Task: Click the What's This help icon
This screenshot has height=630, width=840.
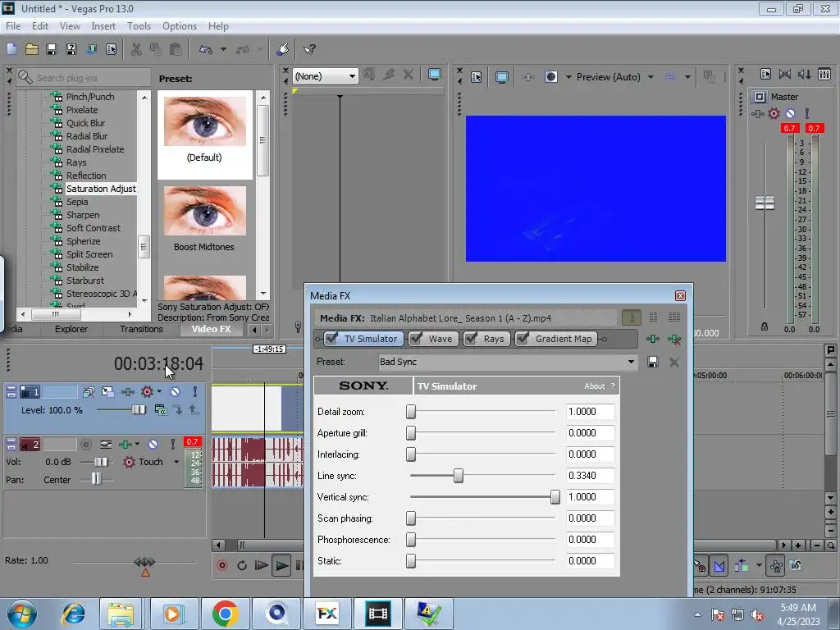Action: pos(309,49)
